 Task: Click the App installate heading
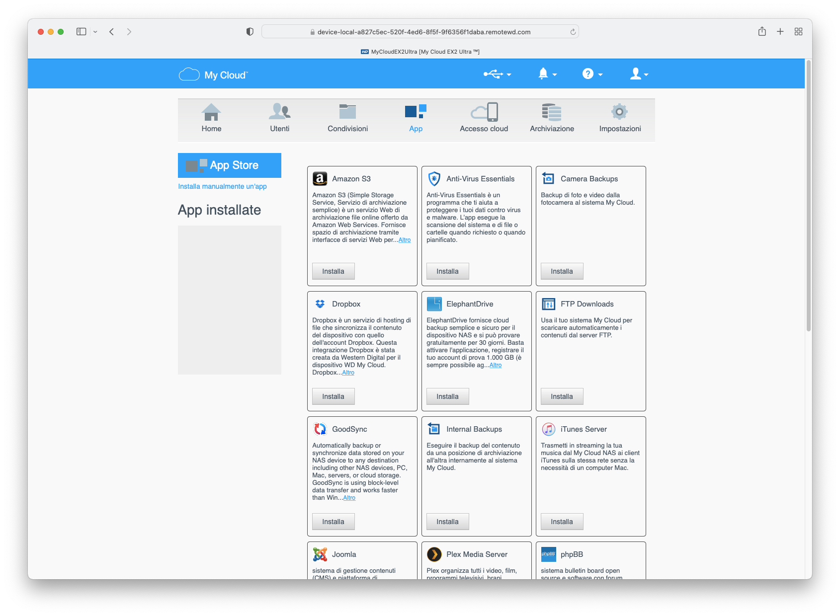pos(219,210)
